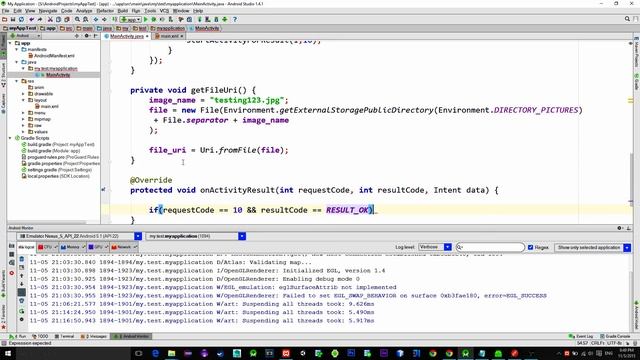Click the myapplication breadcrumb in navigation bar
Screen dimensions: 640x360
pyautogui.click(x=168, y=28)
